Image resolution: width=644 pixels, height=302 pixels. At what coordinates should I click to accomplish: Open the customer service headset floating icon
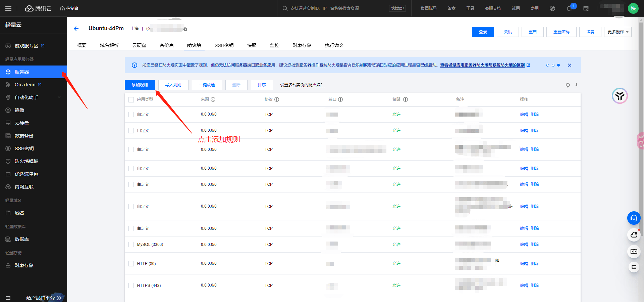[634, 218]
